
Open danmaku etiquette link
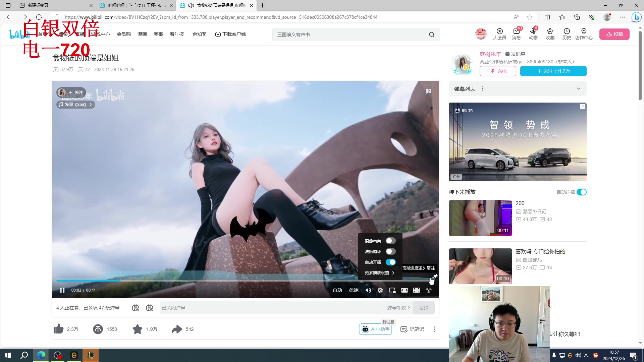click(x=398, y=308)
